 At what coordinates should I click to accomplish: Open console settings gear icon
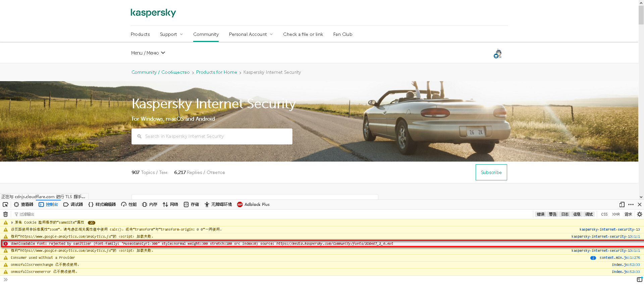639,214
